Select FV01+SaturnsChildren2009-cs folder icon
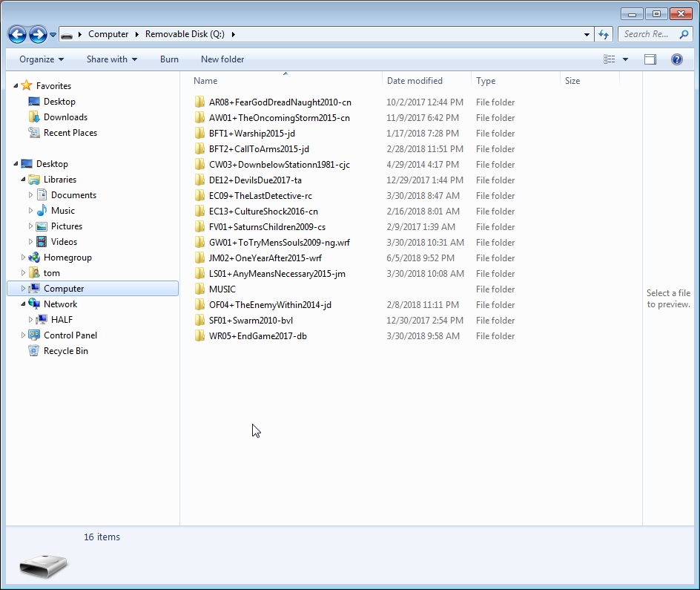 point(199,227)
